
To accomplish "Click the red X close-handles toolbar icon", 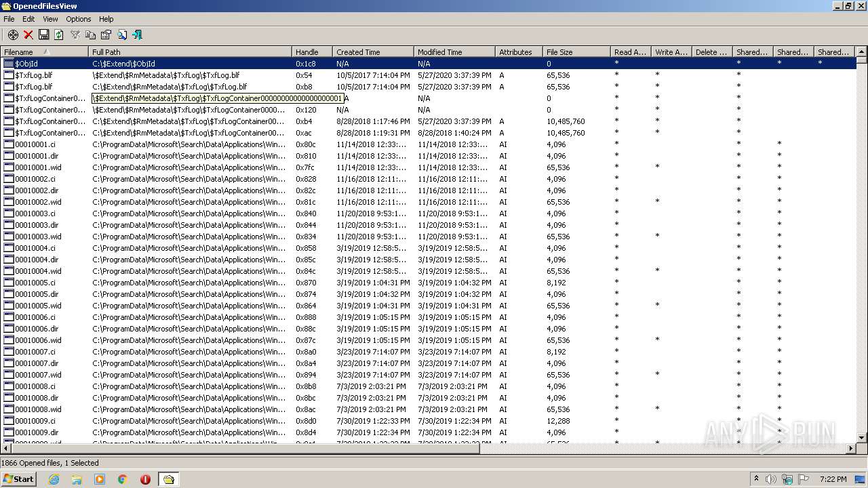I will 28,35.
